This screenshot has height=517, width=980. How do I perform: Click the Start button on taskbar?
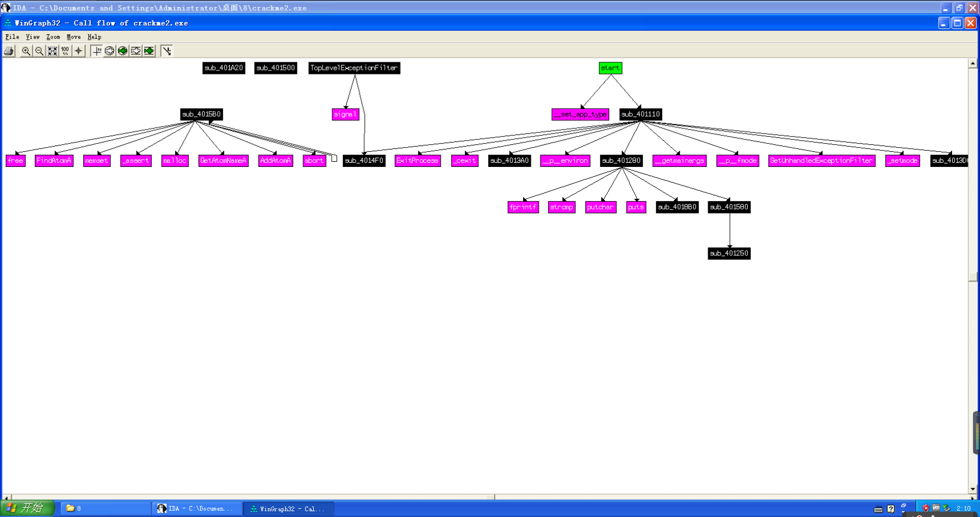point(27,508)
